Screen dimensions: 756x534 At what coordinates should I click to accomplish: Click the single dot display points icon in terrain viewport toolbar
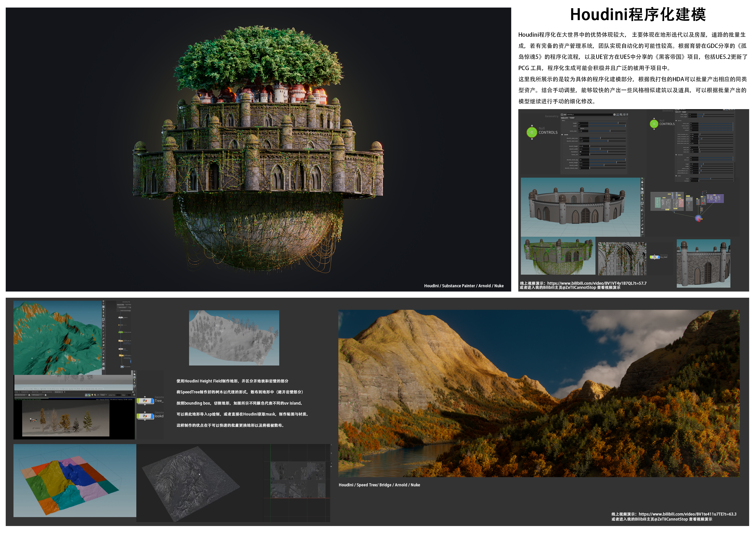(x=104, y=329)
